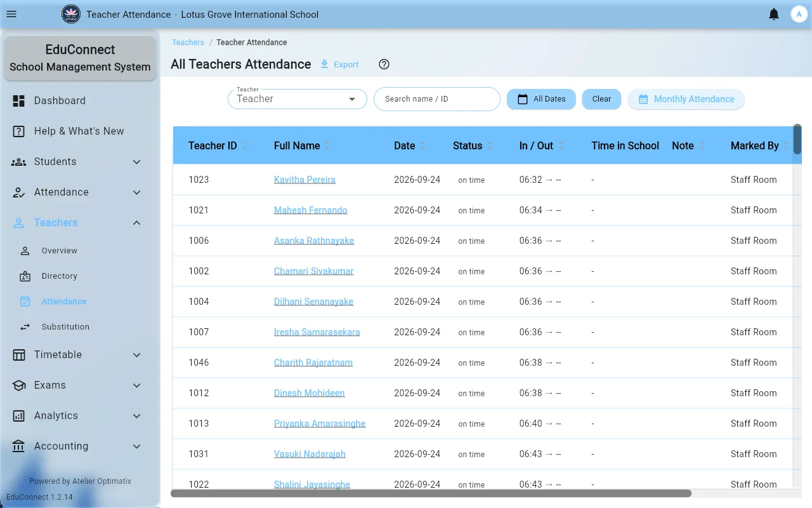Image resolution: width=812 pixels, height=508 pixels.
Task: Open Mahesh Fernando's teacher link
Action: point(311,210)
